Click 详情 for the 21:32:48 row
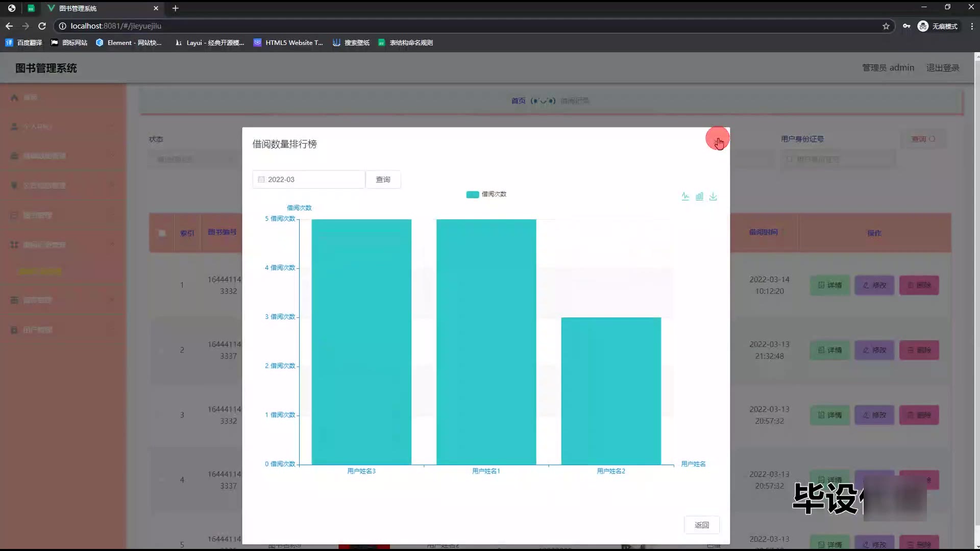 tap(830, 350)
